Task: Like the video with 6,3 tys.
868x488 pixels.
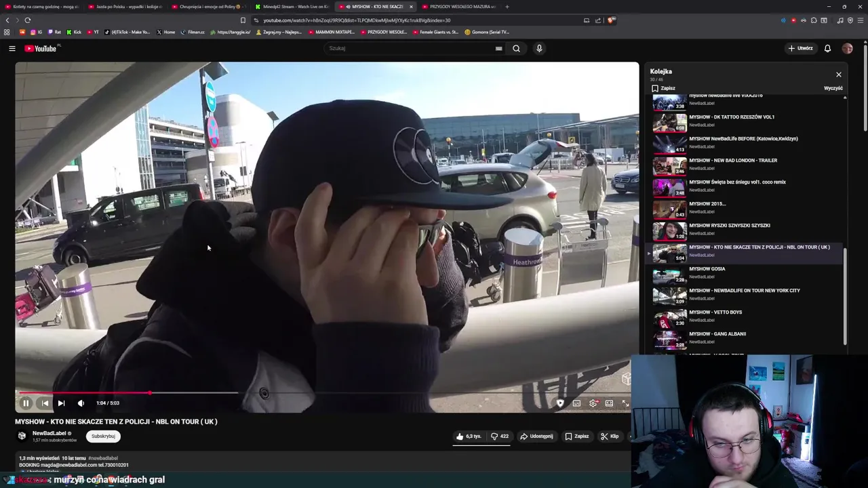Action: 469,436
